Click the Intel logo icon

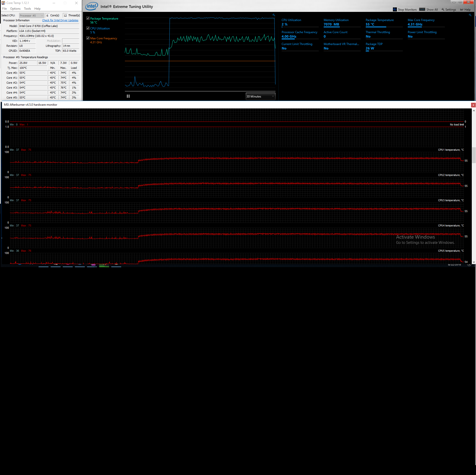click(91, 6)
